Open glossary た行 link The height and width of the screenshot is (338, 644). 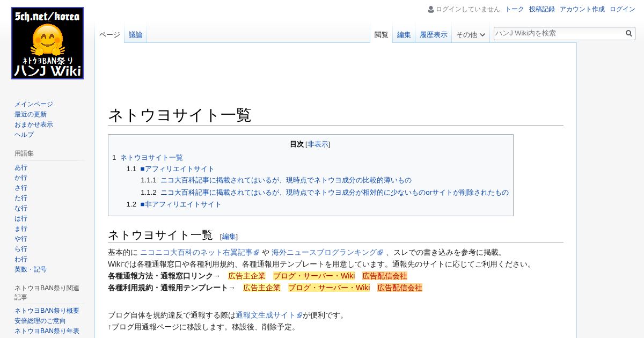pos(21,198)
